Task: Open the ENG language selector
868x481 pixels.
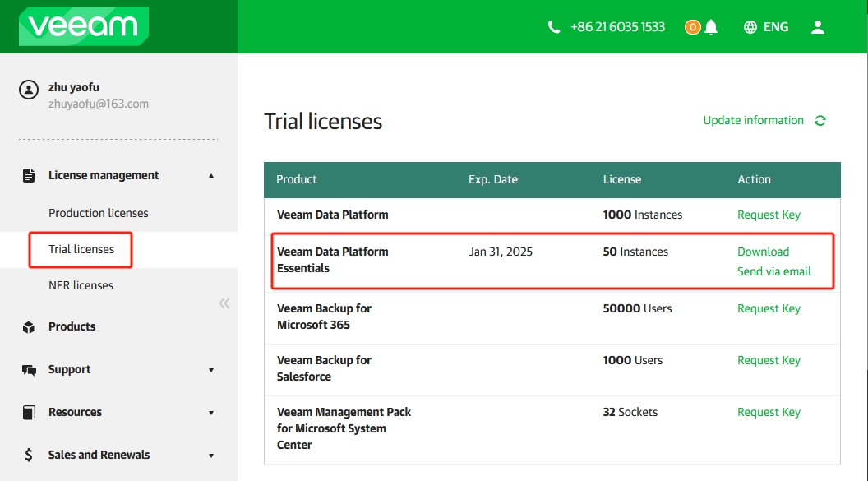Action: point(776,27)
